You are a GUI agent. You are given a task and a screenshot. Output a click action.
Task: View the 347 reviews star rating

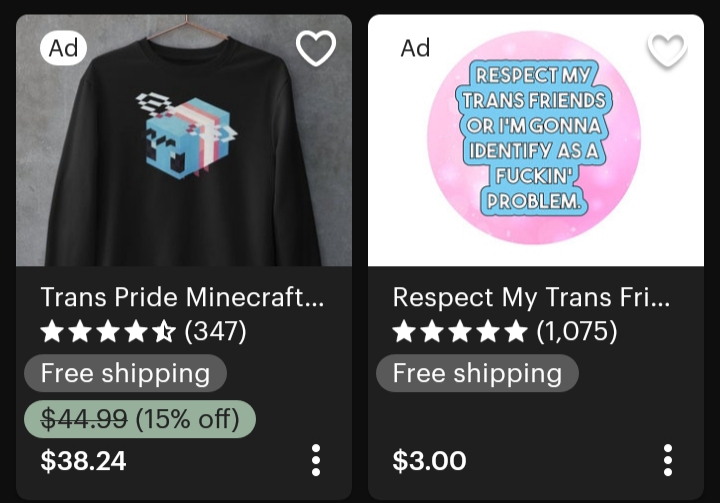pos(108,332)
